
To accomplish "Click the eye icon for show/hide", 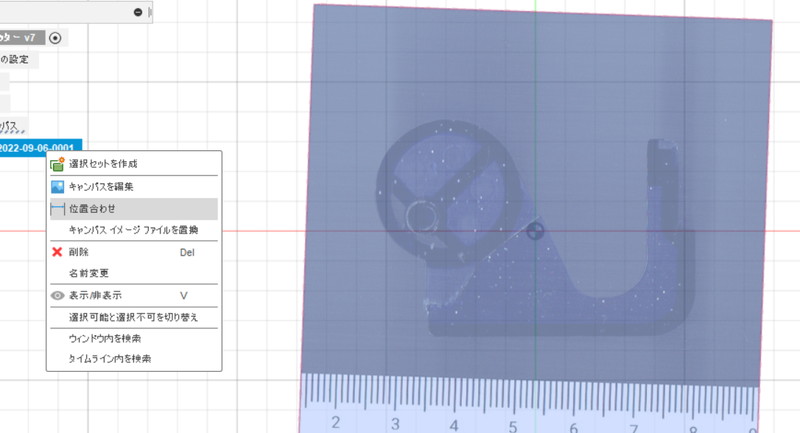I will coord(57,295).
